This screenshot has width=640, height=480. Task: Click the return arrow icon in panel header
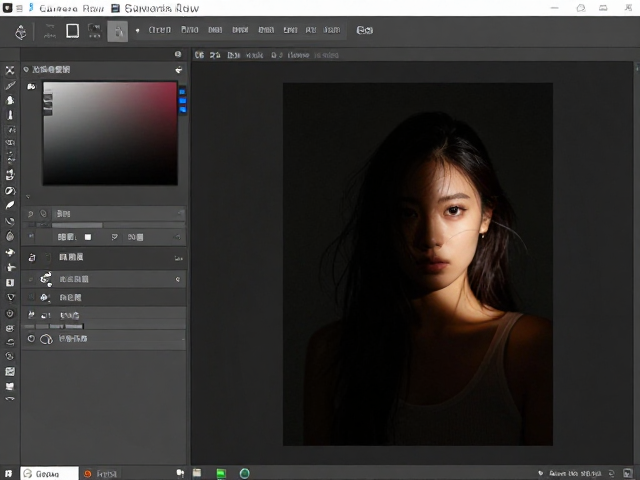pyautogui.click(x=179, y=70)
